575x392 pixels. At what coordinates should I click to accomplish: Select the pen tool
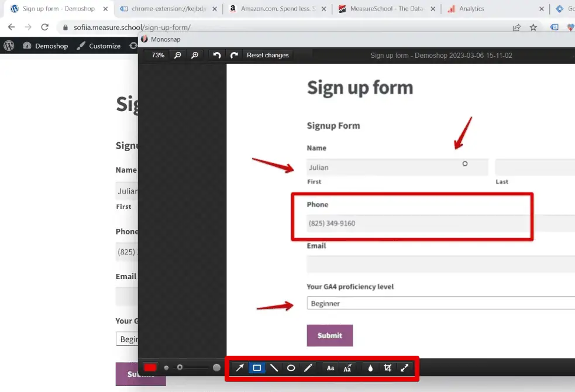click(308, 367)
